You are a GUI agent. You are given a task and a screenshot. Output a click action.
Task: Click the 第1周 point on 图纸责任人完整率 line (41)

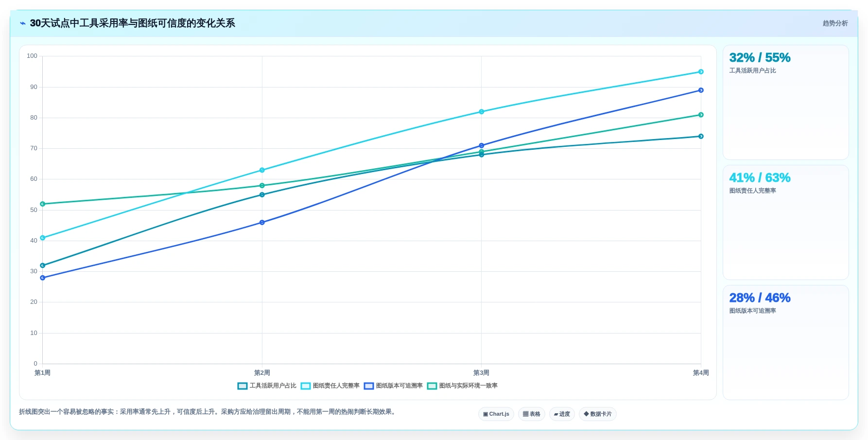click(43, 238)
